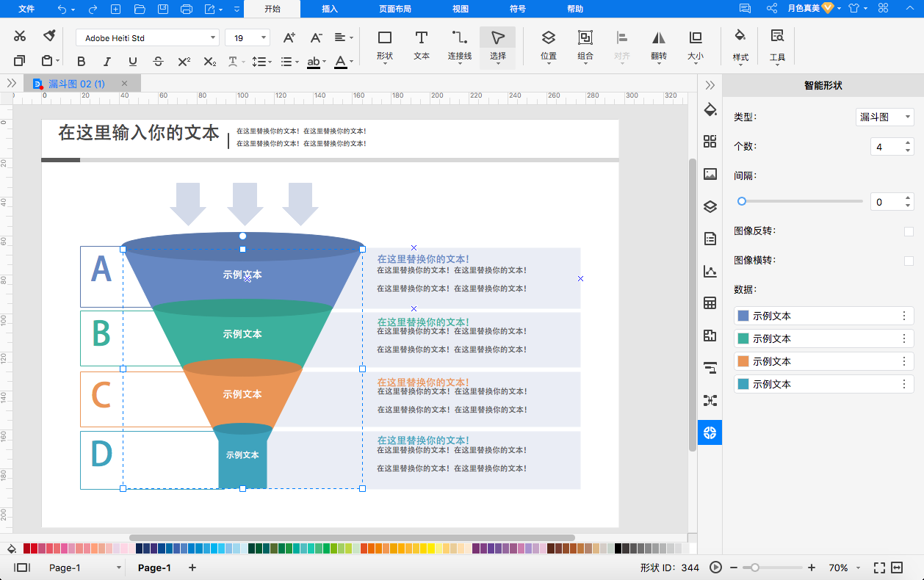Open bullet list dropdown

289,62
